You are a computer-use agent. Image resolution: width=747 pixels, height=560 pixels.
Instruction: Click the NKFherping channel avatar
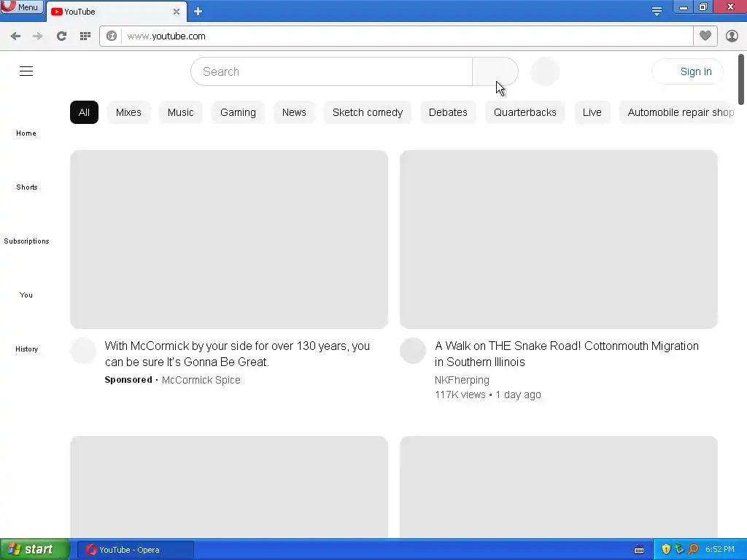413,351
